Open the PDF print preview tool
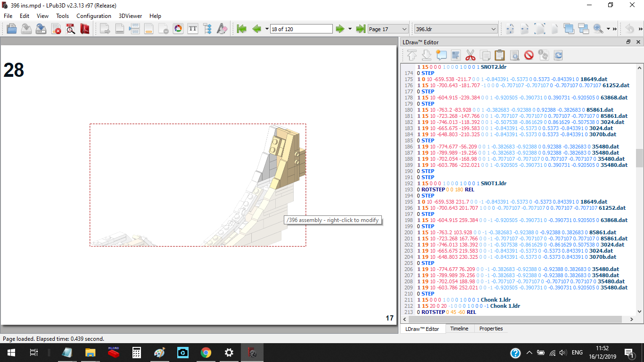This screenshot has height=362, width=644. coord(71,29)
